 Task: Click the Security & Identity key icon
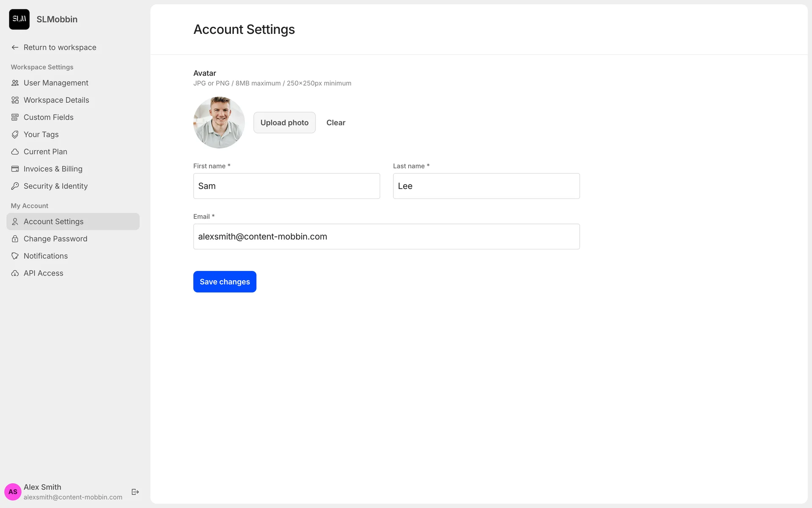[x=15, y=186]
